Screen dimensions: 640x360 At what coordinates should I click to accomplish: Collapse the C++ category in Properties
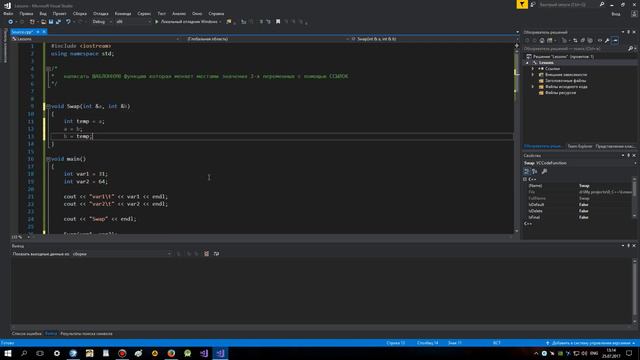pyautogui.click(x=525, y=179)
